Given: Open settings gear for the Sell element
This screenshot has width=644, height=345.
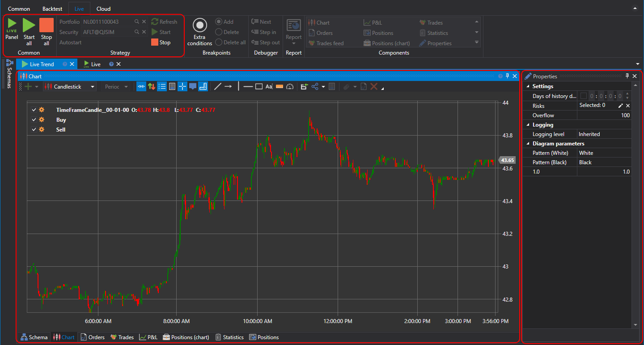Looking at the screenshot, I should click(42, 129).
